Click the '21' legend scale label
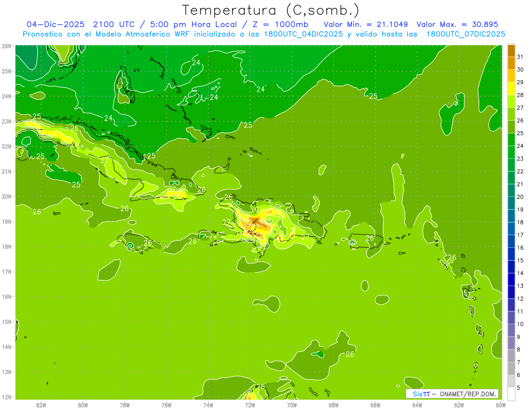 coord(520,184)
